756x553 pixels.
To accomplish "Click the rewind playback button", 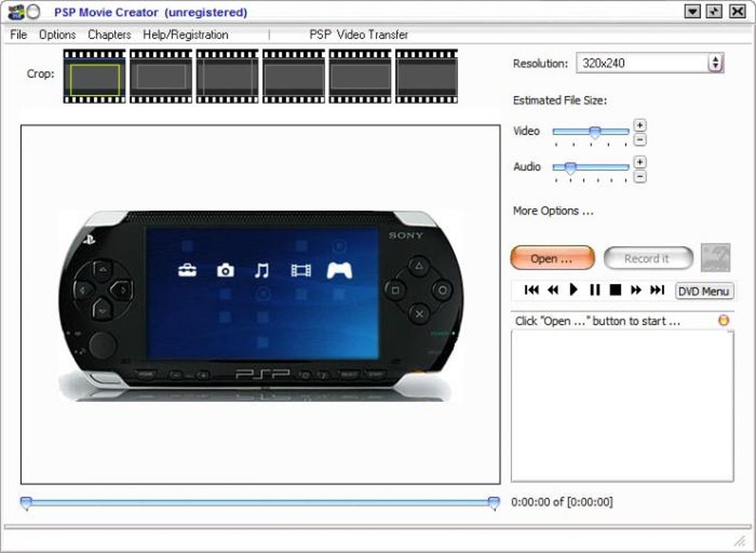I will point(553,290).
